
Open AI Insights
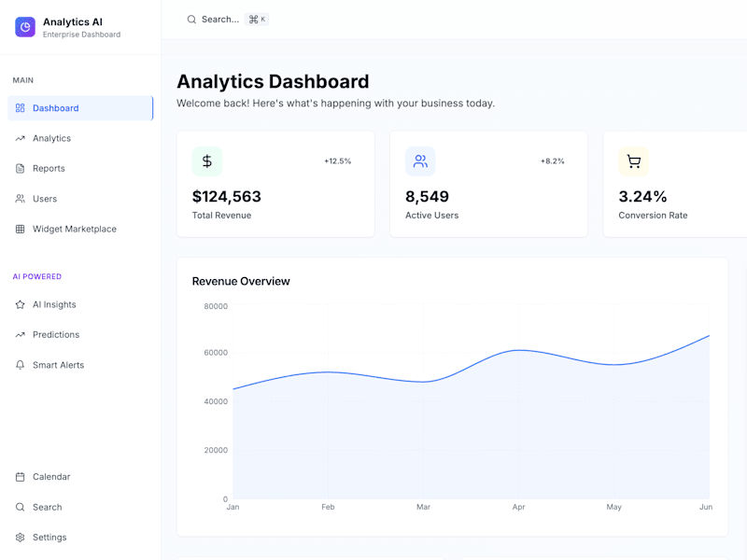(x=80, y=305)
